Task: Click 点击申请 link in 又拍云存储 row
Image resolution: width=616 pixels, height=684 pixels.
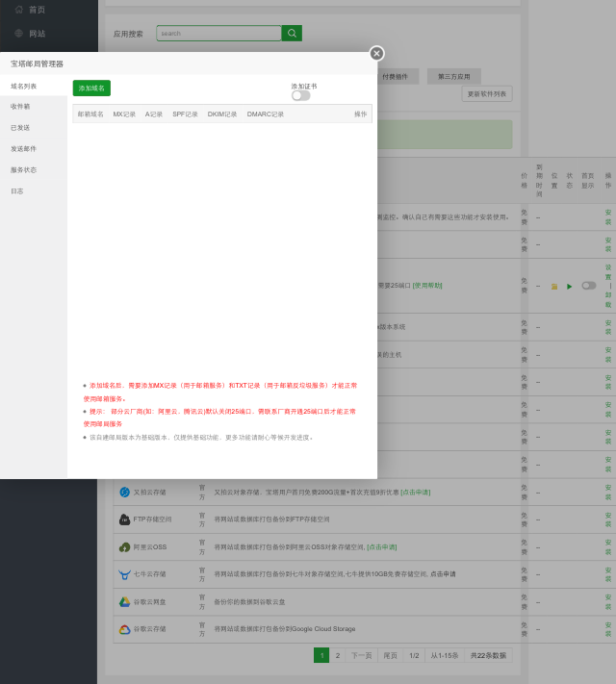Action: [x=416, y=492]
